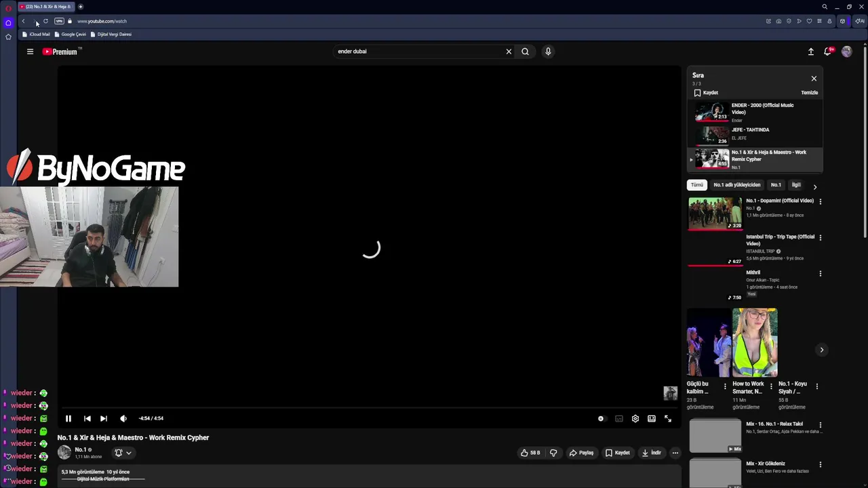Open options for Istanbul Trip video

[x=821, y=238]
